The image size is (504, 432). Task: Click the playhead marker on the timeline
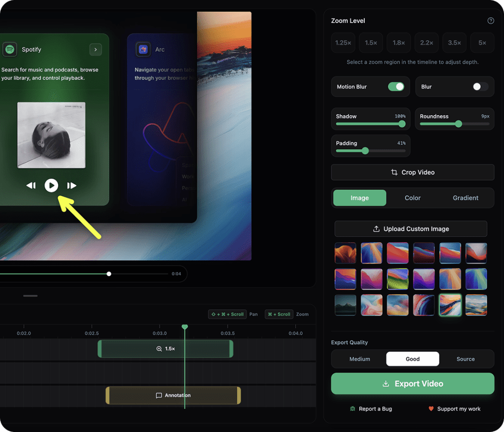click(x=185, y=326)
